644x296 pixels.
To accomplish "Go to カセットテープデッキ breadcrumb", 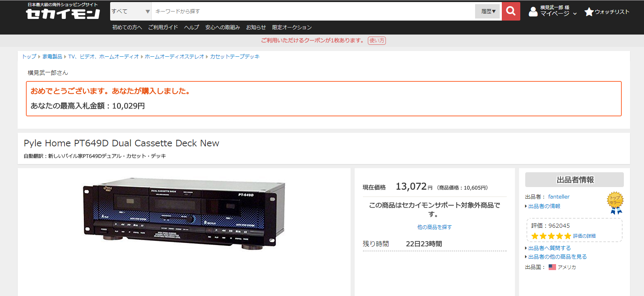I will pyautogui.click(x=235, y=57).
